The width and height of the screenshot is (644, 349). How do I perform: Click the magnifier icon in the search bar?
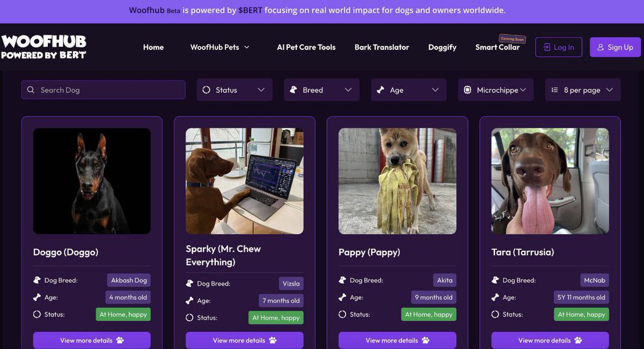31,90
